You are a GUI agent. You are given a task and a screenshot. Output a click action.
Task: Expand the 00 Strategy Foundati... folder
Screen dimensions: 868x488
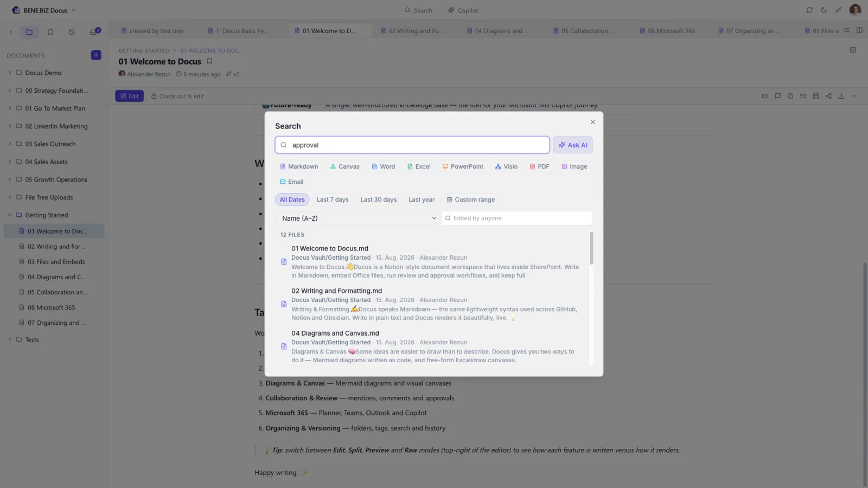pos(10,91)
